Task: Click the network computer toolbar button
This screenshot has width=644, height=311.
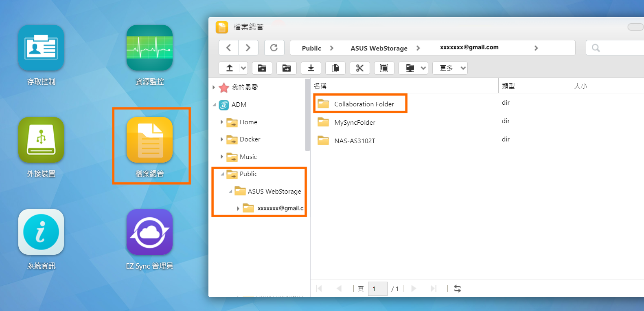Action: pyautogui.click(x=410, y=68)
